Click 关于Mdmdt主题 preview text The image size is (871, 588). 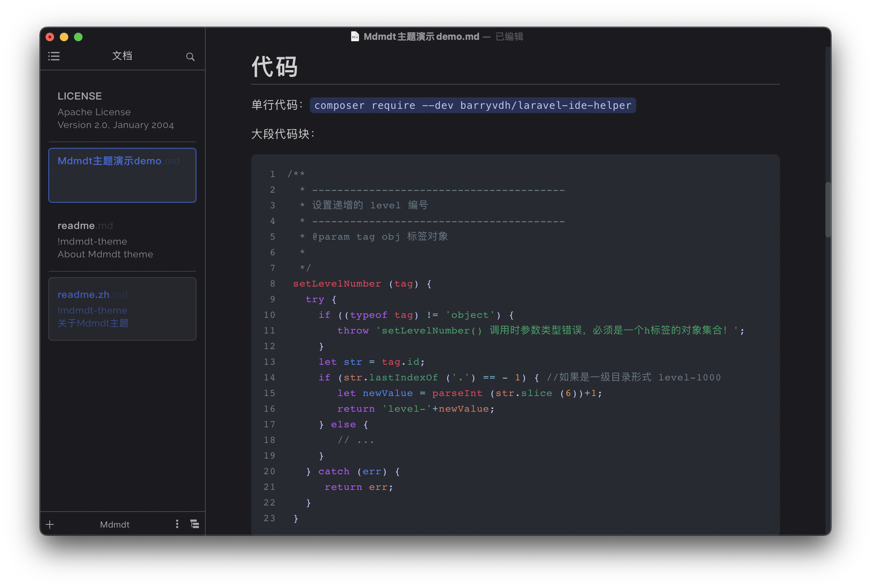(x=93, y=323)
